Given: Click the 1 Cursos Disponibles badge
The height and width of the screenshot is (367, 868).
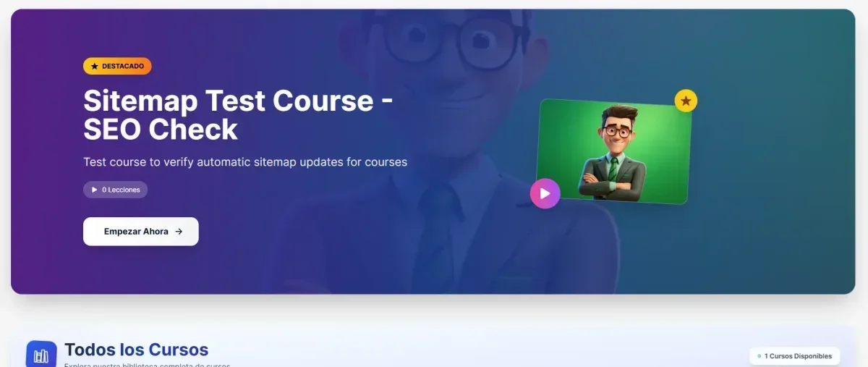Looking at the screenshot, I should pos(794,356).
